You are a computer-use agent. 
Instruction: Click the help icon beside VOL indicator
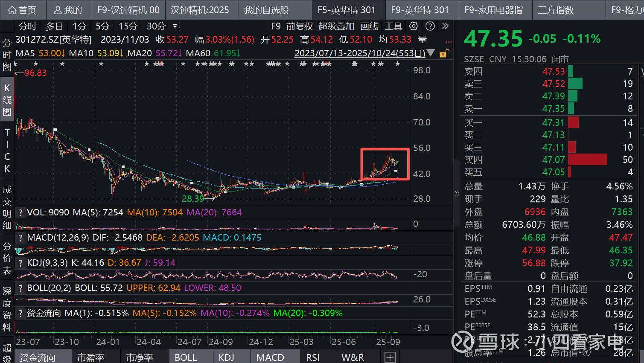20,212
